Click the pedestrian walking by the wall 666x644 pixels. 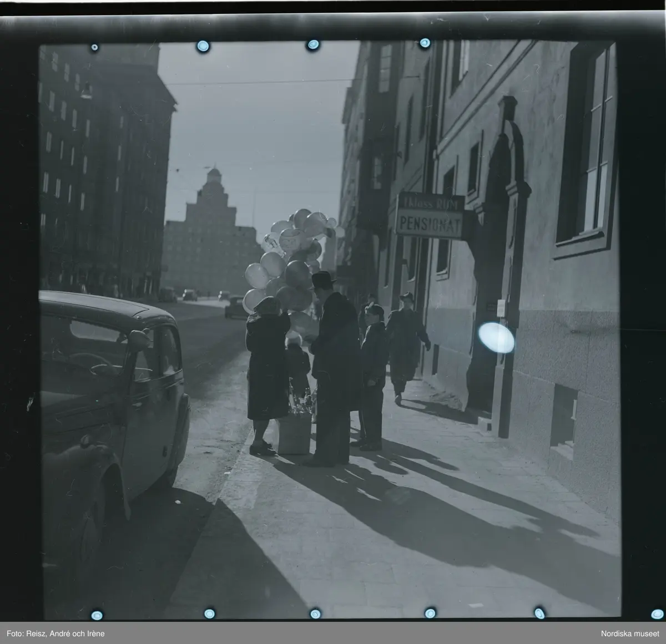(407, 344)
